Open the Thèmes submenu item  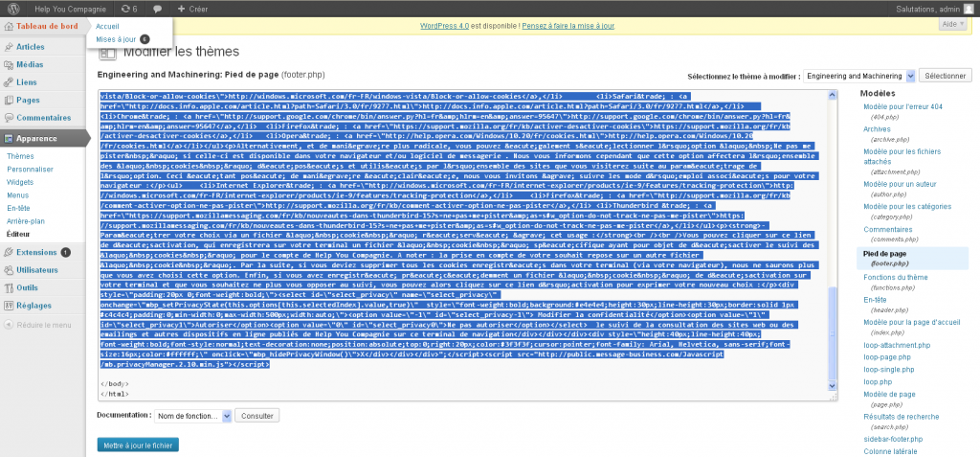(21, 156)
